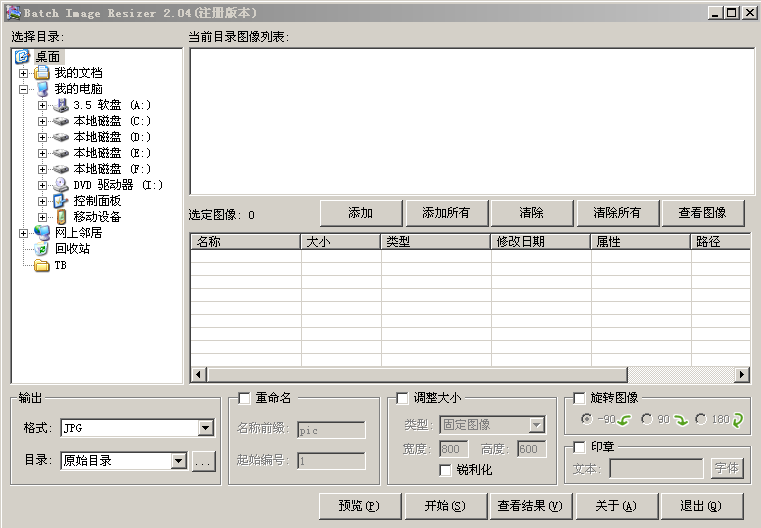
Task: Click the 3.5 floppy (A:) drive icon
Action: point(61,105)
